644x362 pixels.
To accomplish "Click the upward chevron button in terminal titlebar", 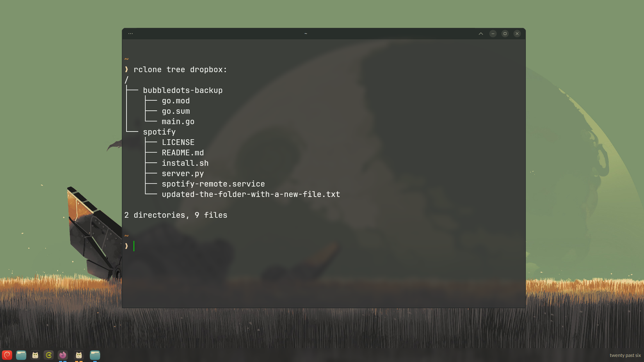I will click(481, 34).
